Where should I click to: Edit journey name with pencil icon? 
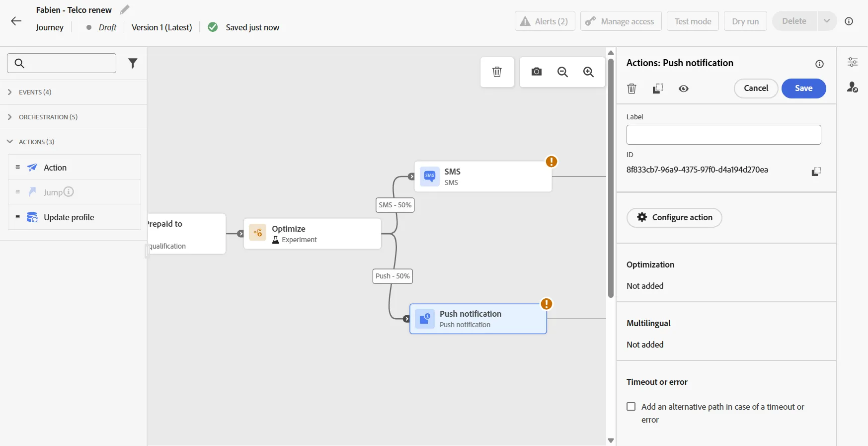[125, 9]
